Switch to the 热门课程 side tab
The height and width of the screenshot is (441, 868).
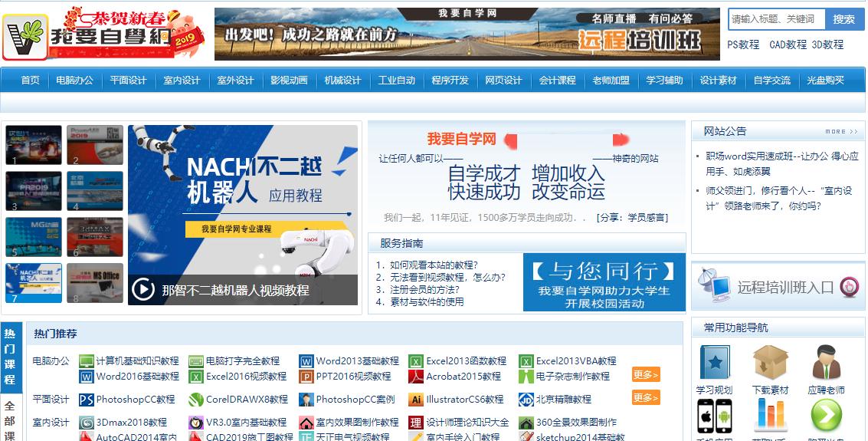tap(11, 357)
